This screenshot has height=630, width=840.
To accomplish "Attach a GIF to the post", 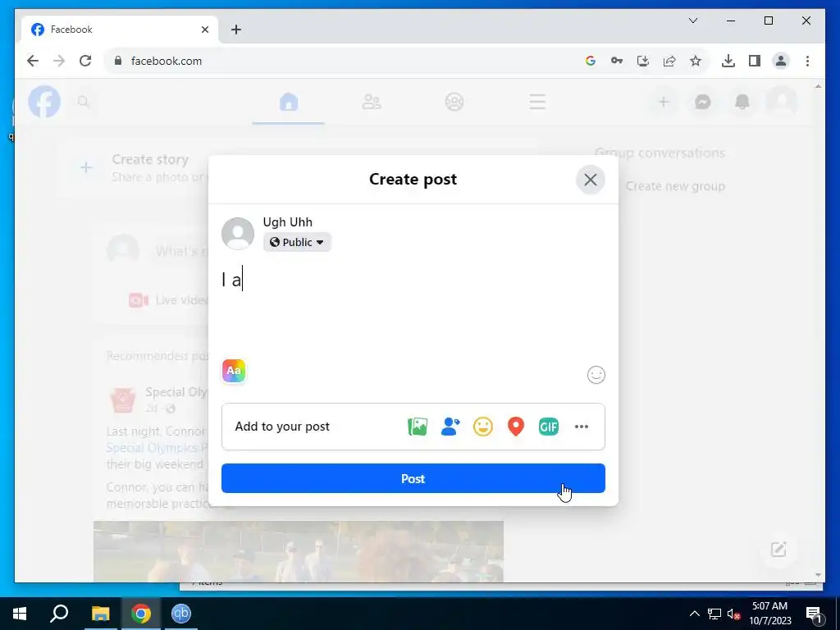I will [548, 427].
